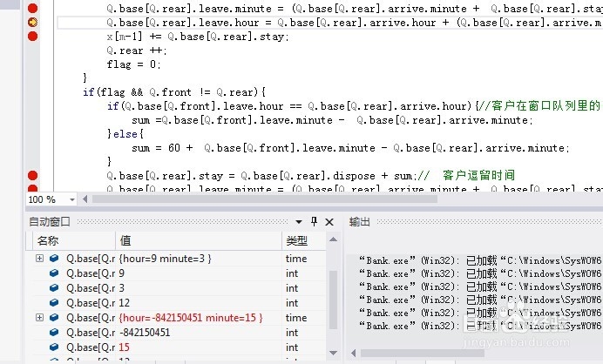Click the 输出 panel title

360,222
